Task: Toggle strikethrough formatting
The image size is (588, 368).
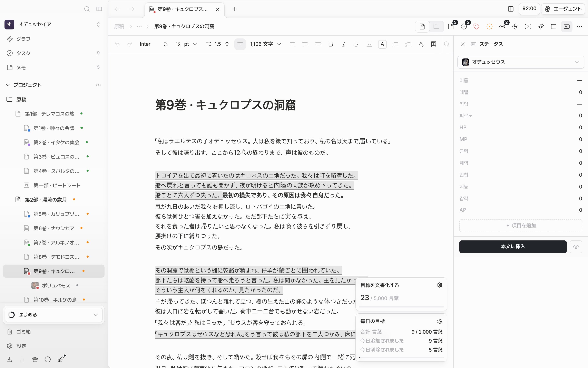Action: 356,44
